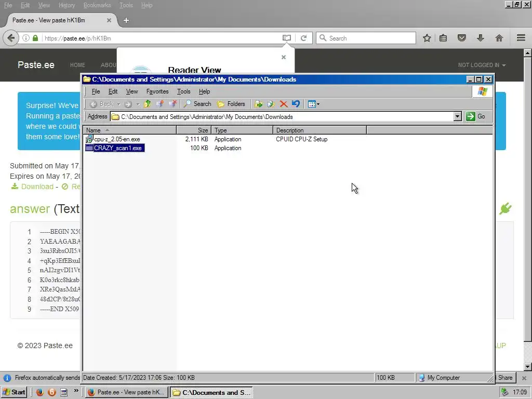Click the grayed Back button in Explorer
The height and width of the screenshot is (399, 532).
click(x=101, y=104)
